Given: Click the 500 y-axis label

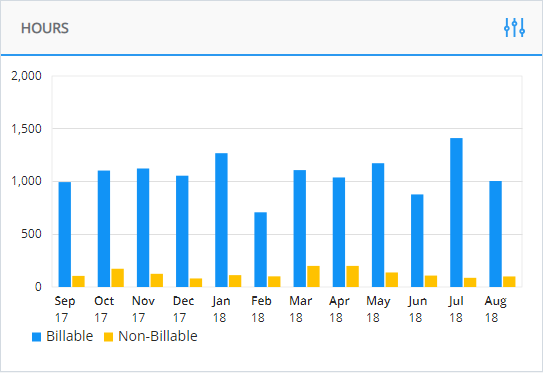Looking at the screenshot, I should point(31,234).
